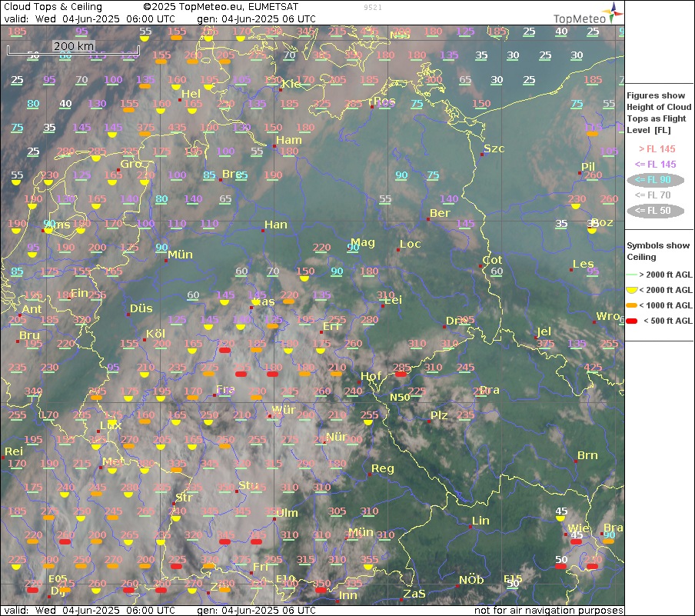Click the '©2025 TopMeteo.eu, EUMETSAT' copyright text
The width and height of the screenshot is (695, 616).
[221, 7]
